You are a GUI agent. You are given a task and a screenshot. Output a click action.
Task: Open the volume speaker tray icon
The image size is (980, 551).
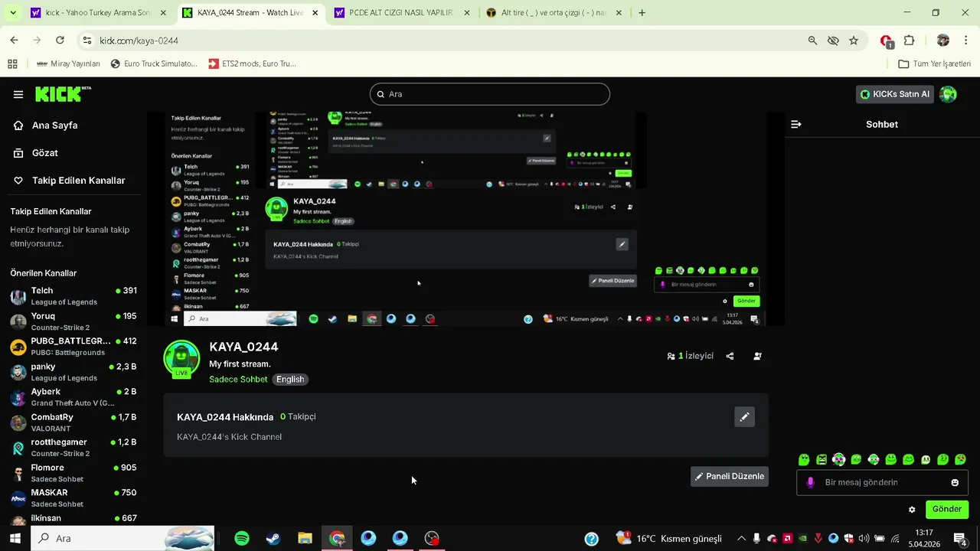[864, 538]
